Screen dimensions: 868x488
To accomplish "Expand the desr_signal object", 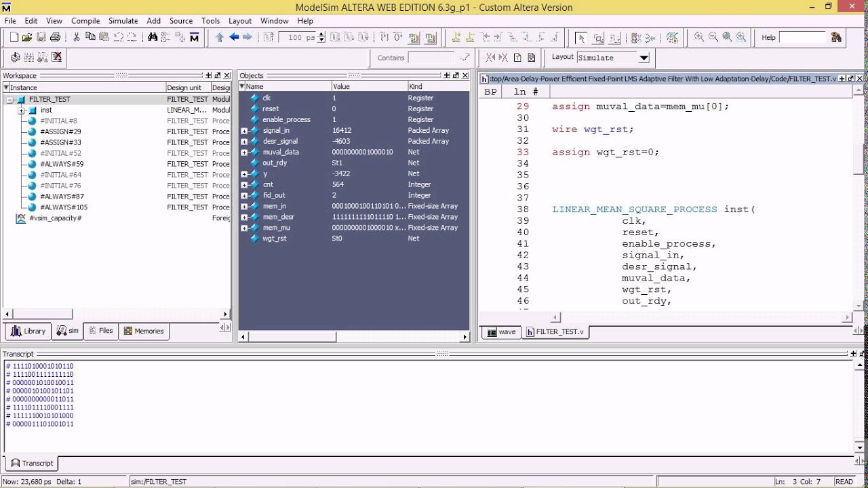I will 244,142.
